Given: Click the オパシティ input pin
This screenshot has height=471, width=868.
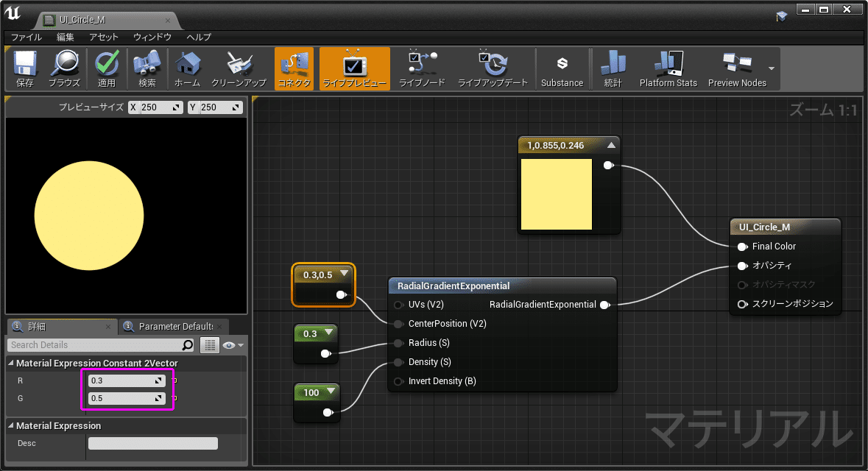Looking at the screenshot, I should click(x=742, y=266).
